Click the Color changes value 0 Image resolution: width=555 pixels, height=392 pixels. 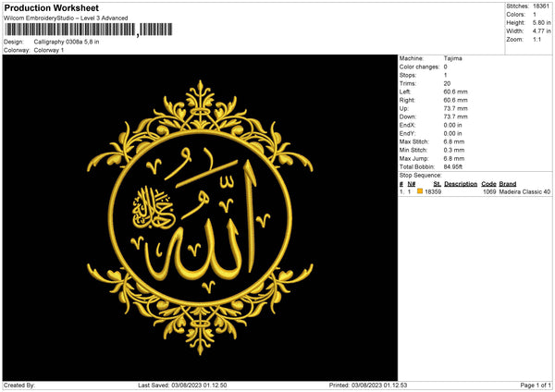point(445,67)
